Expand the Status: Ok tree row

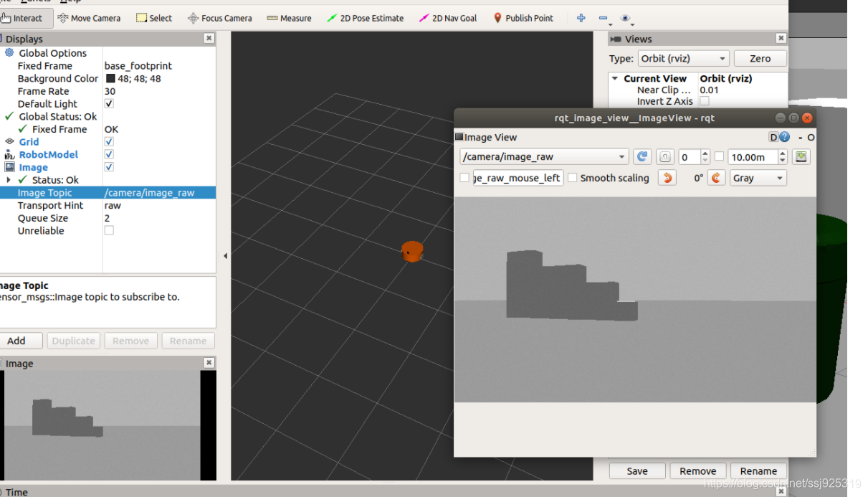coord(9,180)
